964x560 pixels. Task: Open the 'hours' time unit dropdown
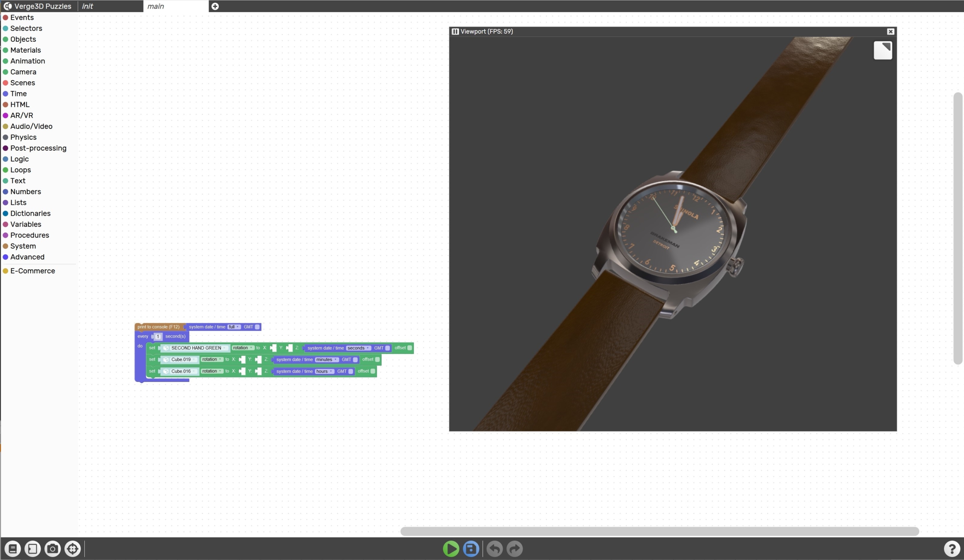click(324, 371)
